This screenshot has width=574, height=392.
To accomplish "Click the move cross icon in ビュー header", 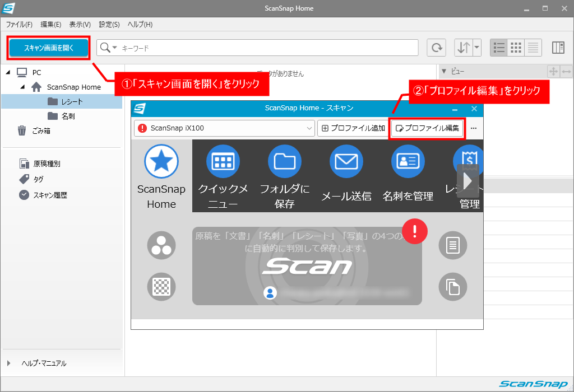I will coord(553,71).
